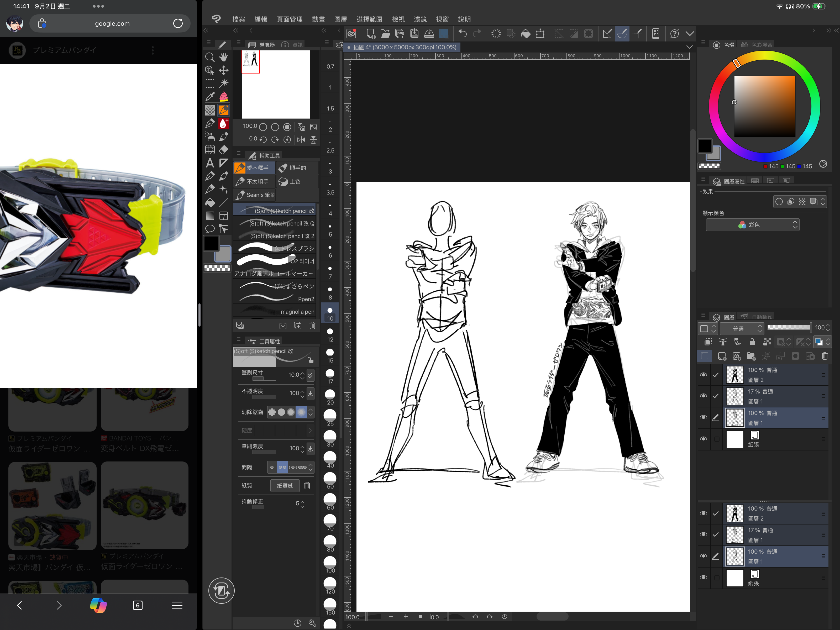Select 順手的 sub tool group
This screenshot has height=630, width=840.
(x=297, y=168)
